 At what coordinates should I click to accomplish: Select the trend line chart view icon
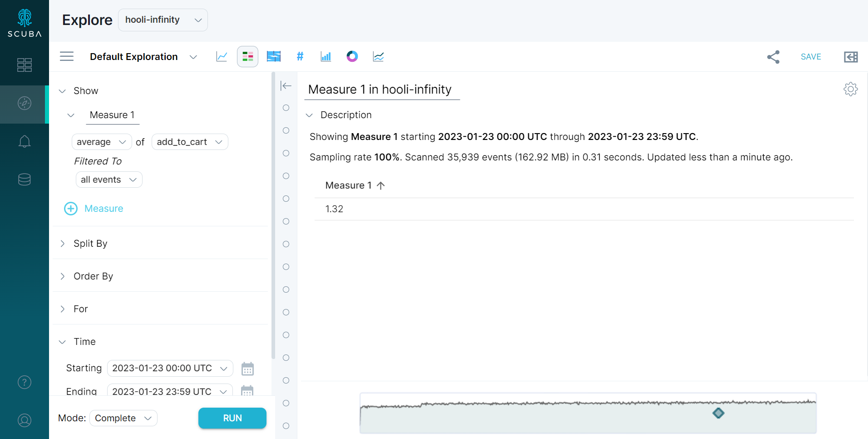coord(378,56)
